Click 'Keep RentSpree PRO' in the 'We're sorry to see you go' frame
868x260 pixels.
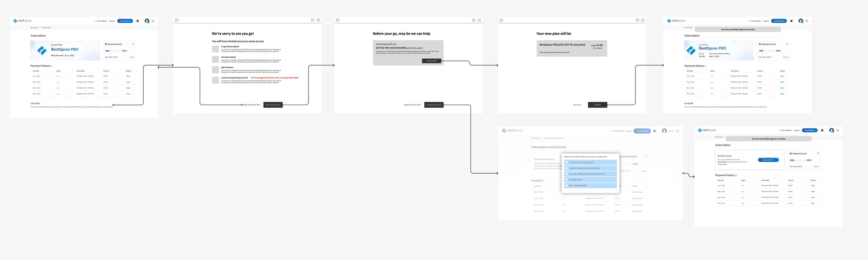(x=251, y=105)
